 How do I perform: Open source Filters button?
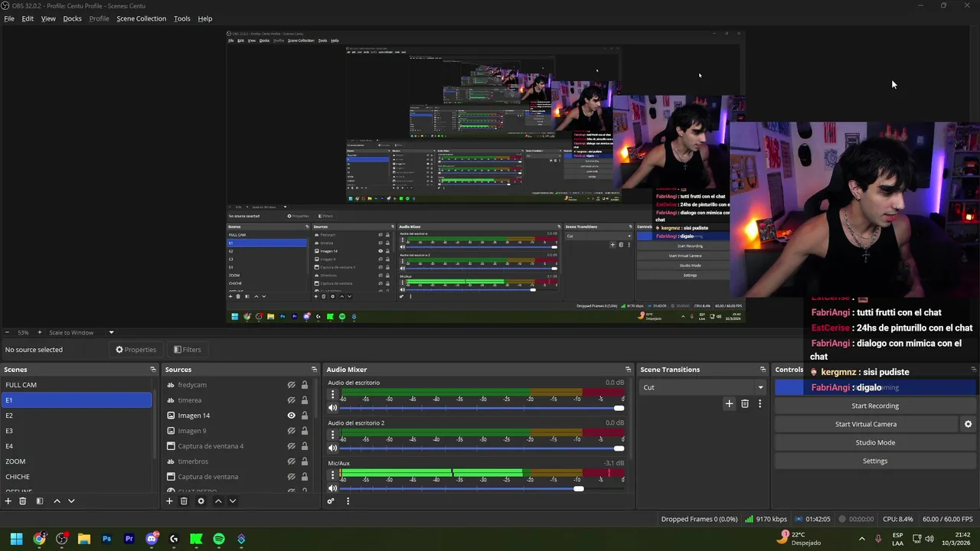tap(188, 350)
